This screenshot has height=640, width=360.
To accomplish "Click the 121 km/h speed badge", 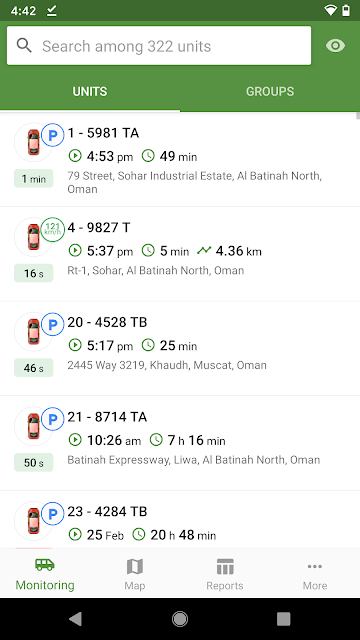I will [53, 229].
